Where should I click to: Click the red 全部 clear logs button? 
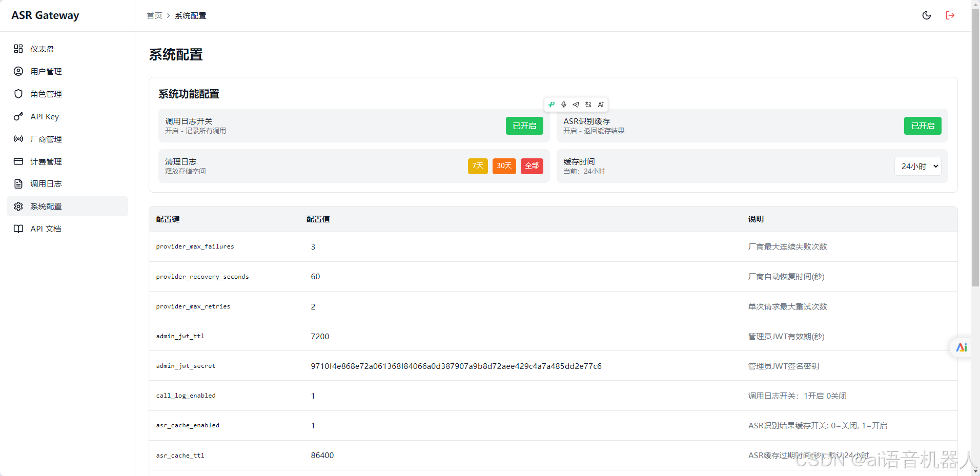tap(532, 166)
